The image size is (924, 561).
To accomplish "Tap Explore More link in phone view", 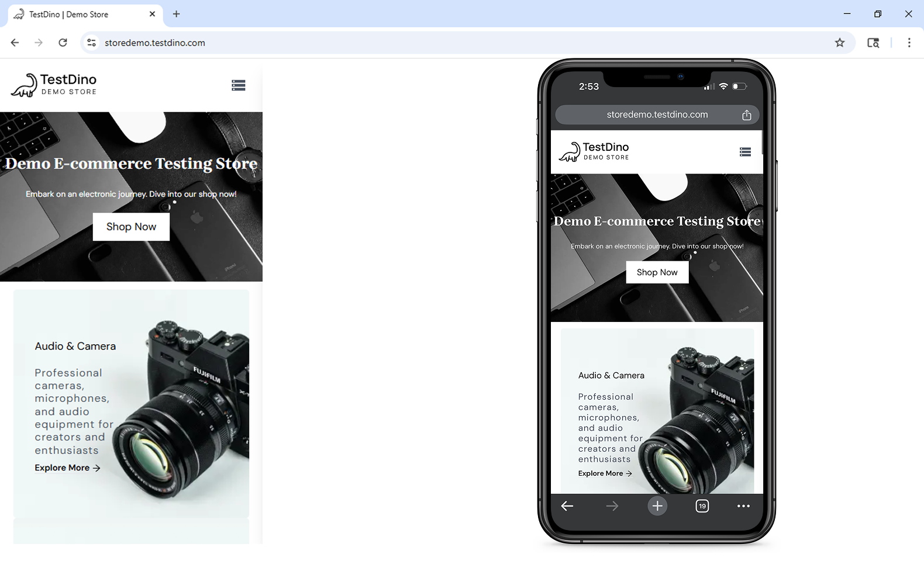I will pos(605,473).
